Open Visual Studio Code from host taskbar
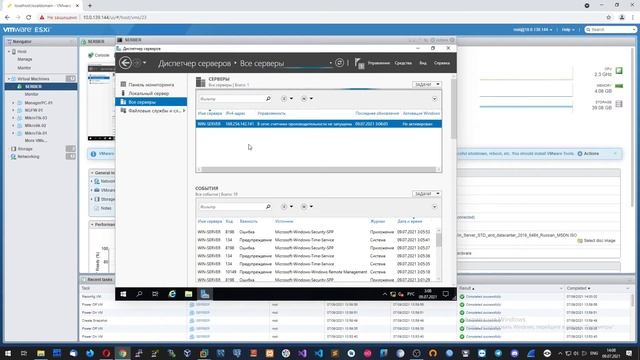This screenshot has width=640, height=360. click(318, 353)
